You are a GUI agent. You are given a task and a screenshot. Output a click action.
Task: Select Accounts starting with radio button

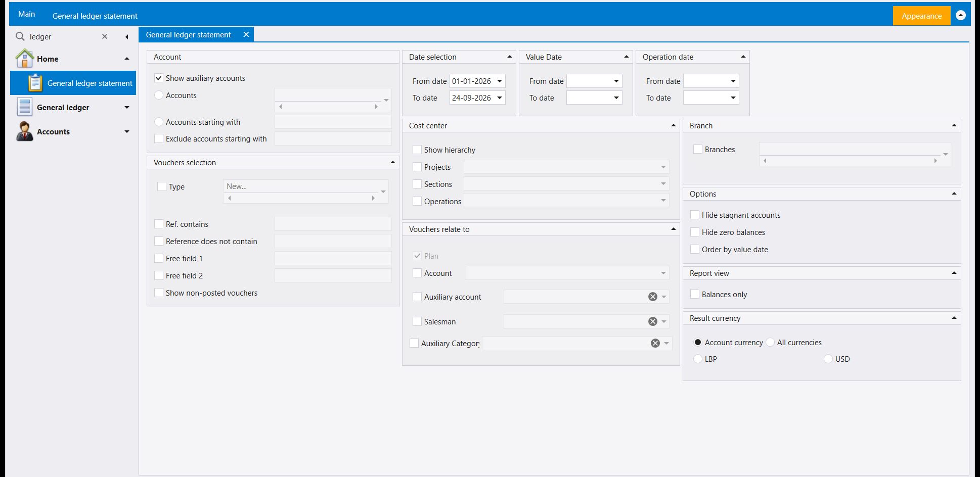coord(159,122)
